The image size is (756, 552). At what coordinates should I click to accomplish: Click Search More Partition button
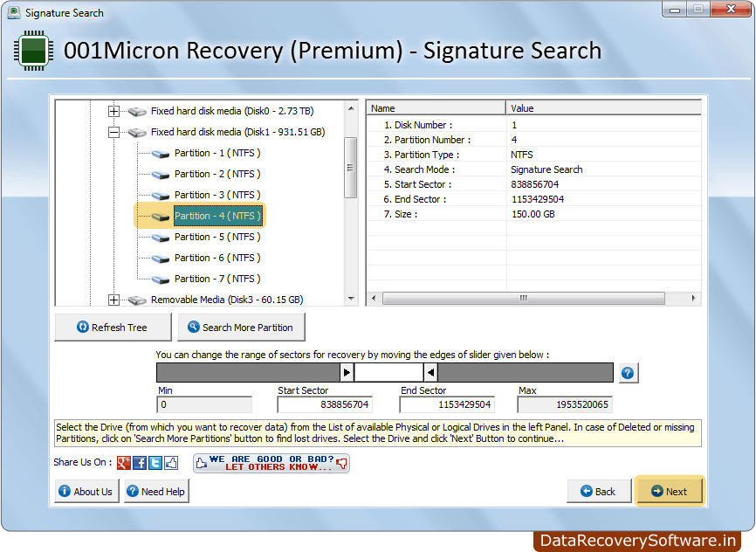pos(241,328)
